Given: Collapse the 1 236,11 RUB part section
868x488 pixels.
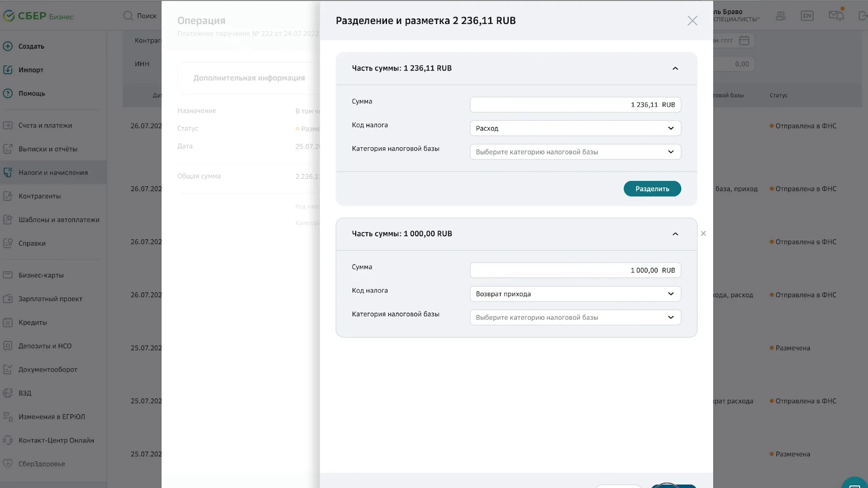Looking at the screenshot, I should 675,68.
